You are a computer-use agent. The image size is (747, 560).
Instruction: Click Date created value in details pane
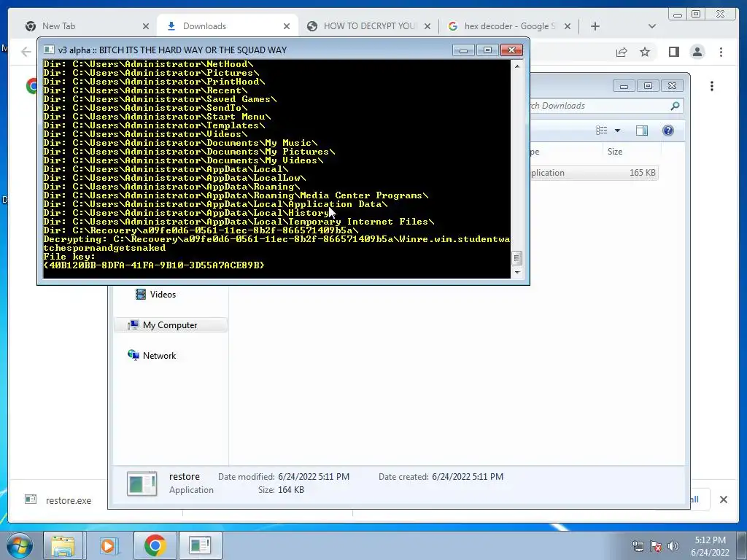pos(468,477)
